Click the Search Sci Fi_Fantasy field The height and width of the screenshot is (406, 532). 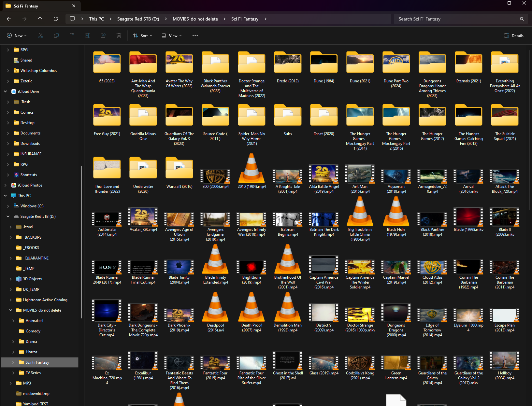[456, 19]
